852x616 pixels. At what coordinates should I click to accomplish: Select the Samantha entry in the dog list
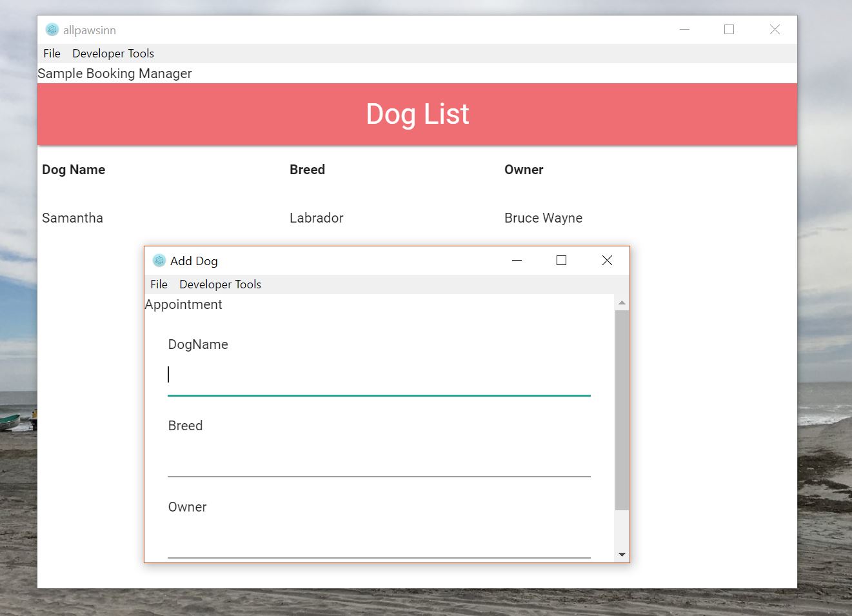(72, 218)
